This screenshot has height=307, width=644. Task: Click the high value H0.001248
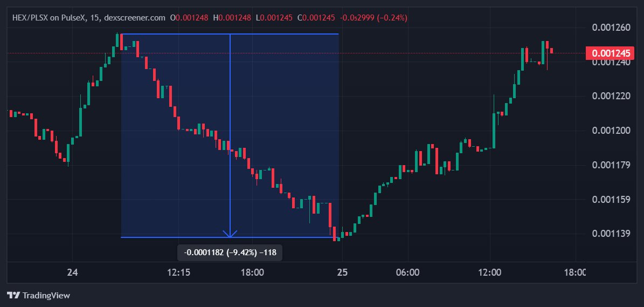232,18
